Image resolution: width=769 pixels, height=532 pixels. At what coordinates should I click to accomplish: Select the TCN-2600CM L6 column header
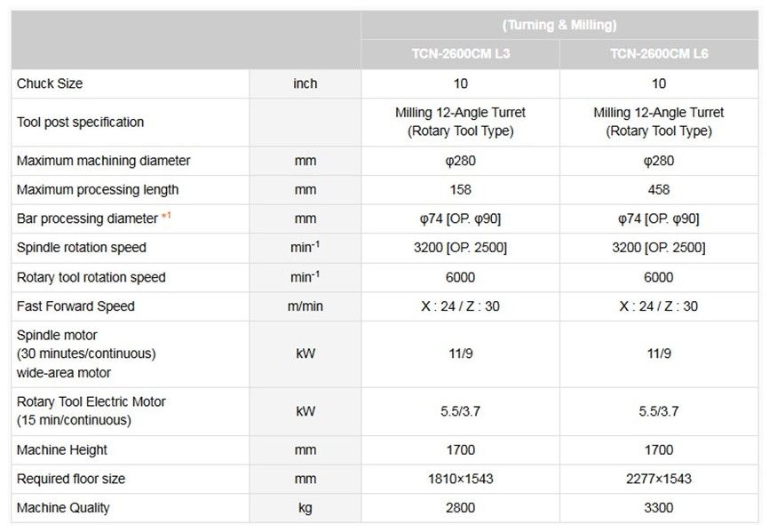click(x=659, y=53)
